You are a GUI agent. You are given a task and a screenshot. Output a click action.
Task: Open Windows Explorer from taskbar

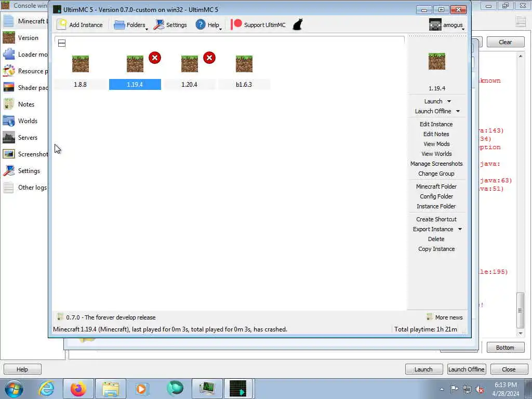[x=111, y=389]
